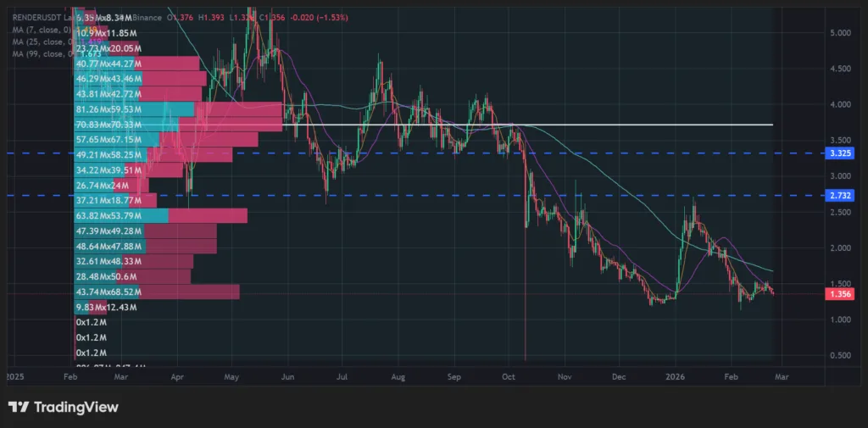The image size is (868, 428).
Task: Select the MA (7, close, 0) indicator legend
Action: [42, 29]
